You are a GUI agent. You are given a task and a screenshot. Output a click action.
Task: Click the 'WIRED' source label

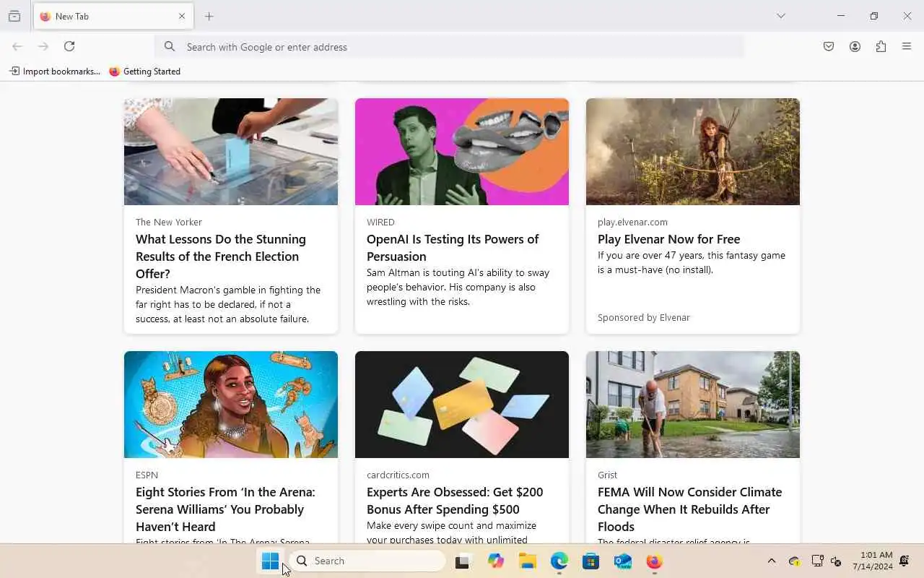(x=380, y=222)
